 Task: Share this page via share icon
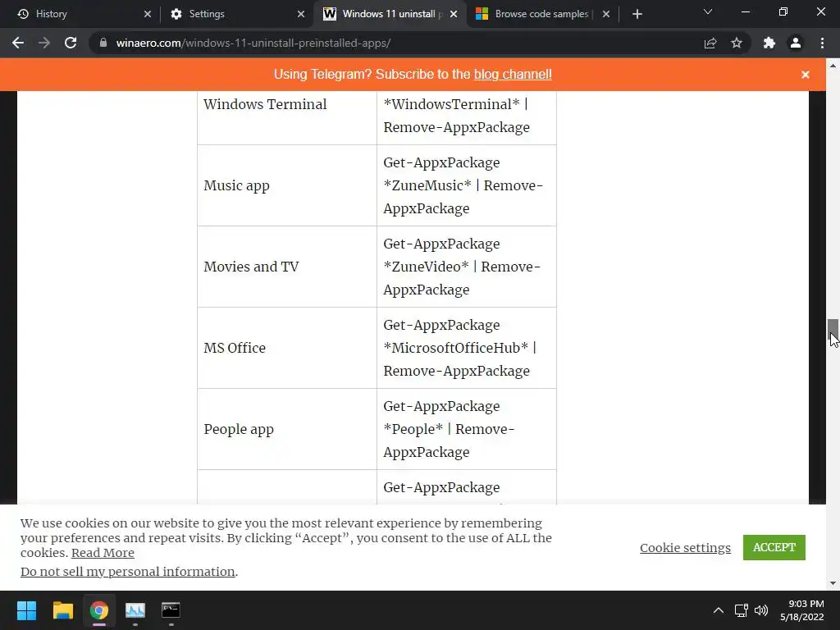710,43
